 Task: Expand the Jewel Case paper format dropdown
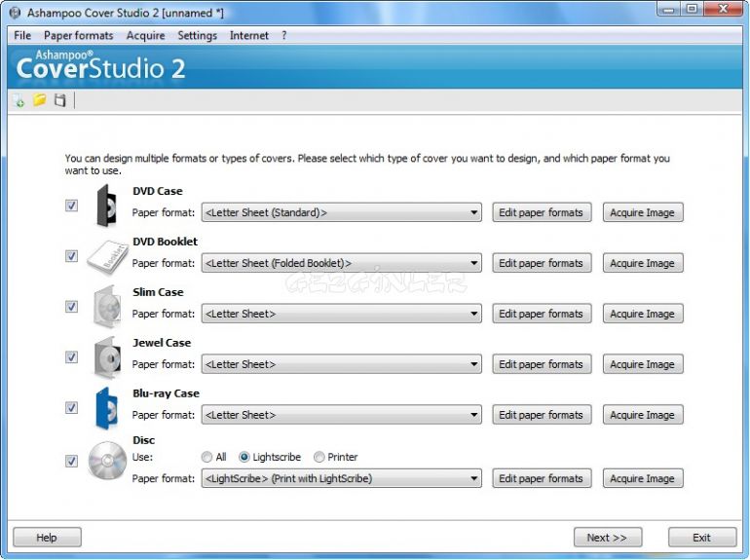point(342,364)
